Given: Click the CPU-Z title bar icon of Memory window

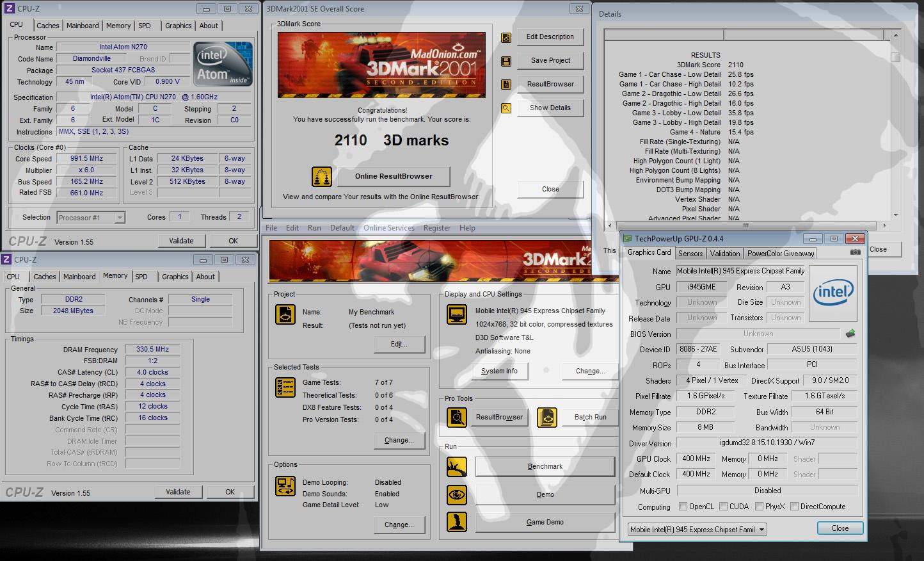Looking at the screenshot, I should [x=7, y=259].
